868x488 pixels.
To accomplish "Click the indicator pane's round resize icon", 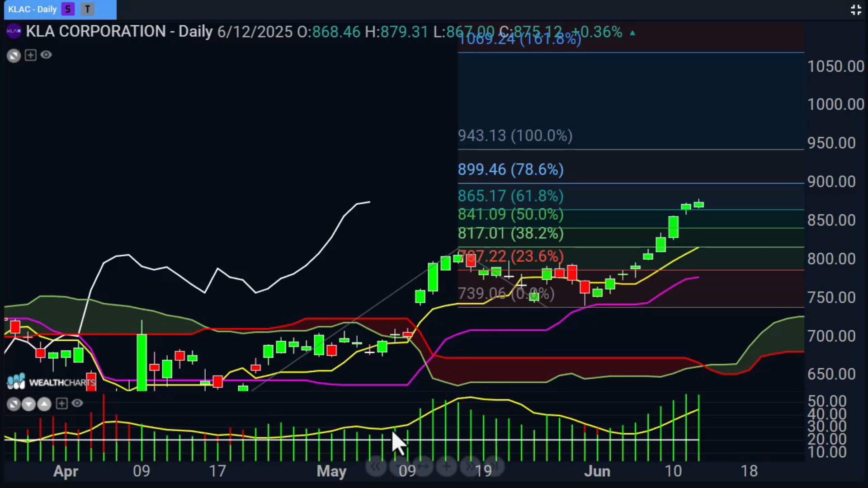I will 14,404.
